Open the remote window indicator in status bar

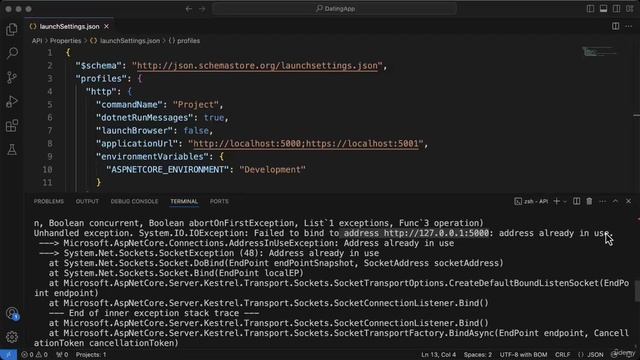coord(8,355)
